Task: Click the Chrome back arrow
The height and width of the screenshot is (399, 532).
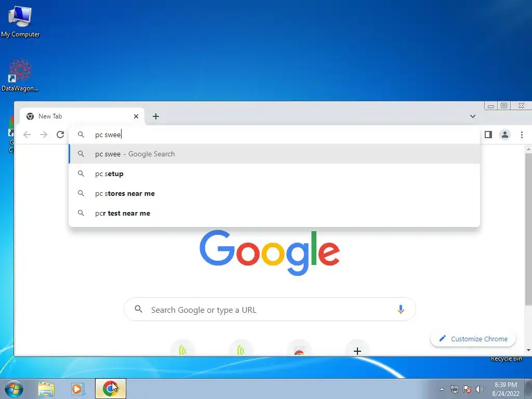Action: 27,135
